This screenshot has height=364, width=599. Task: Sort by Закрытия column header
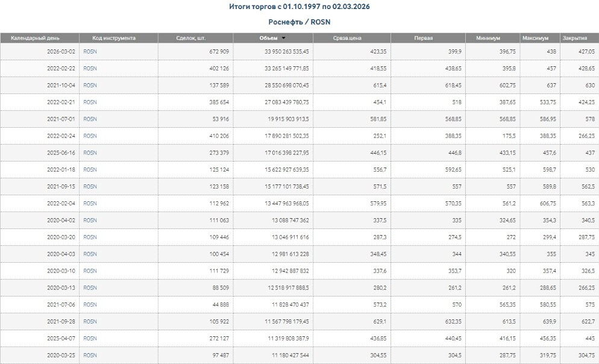tap(575, 38)
